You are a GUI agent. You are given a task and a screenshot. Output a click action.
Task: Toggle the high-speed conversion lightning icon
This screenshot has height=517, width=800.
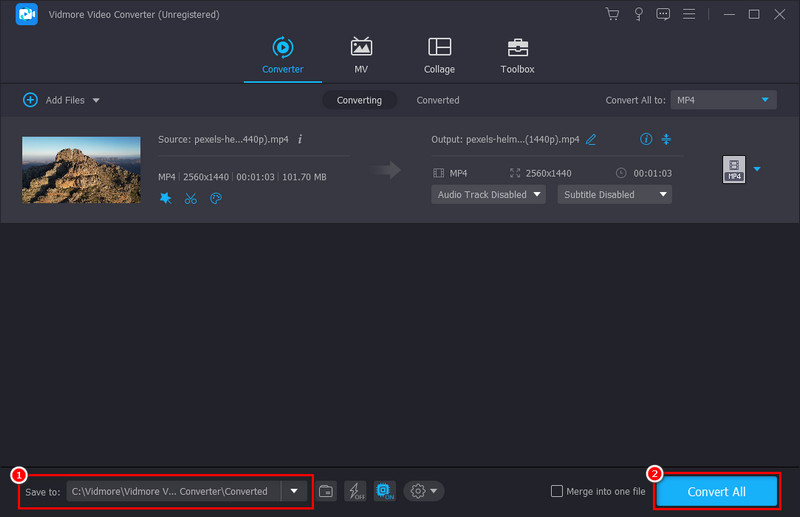pos(355,491)
